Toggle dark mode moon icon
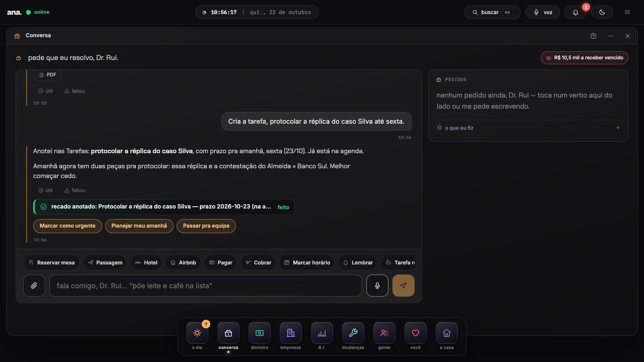Image resolution: width=644 pixels, height=362 pixels. (x=602, y=12)
